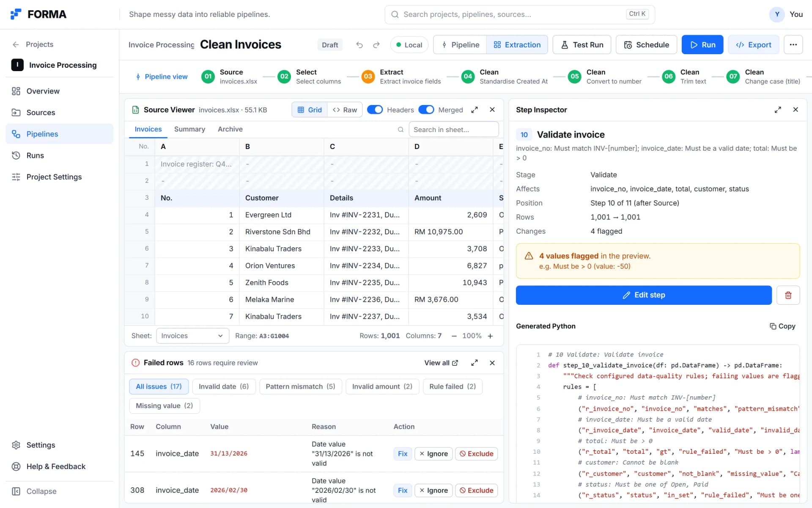
Task: Expand the Failed rows panel
Action: click(x=475, y=363)
